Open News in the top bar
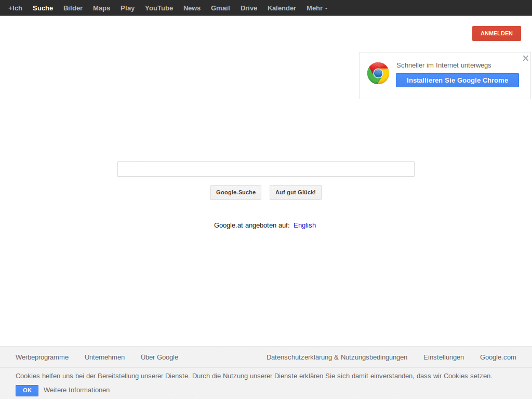 pyautogui.click(x=192, y=8)
